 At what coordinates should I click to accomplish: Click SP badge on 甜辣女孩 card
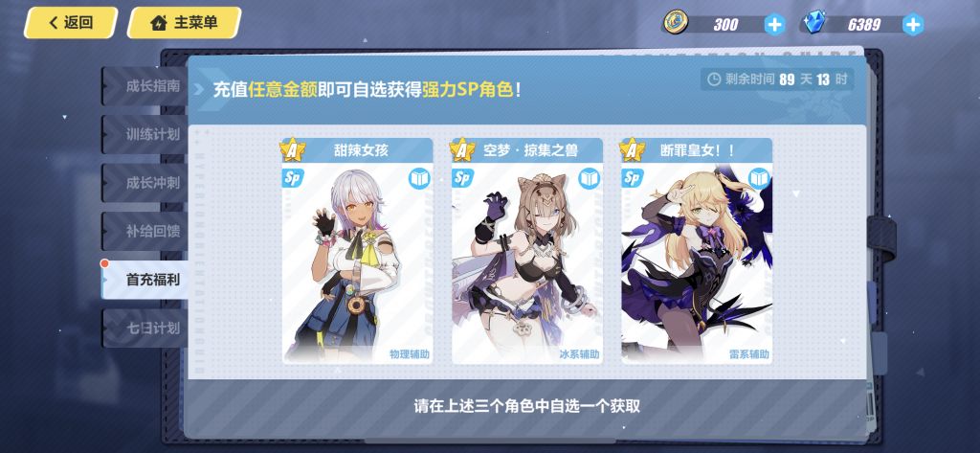pos(292,178)
